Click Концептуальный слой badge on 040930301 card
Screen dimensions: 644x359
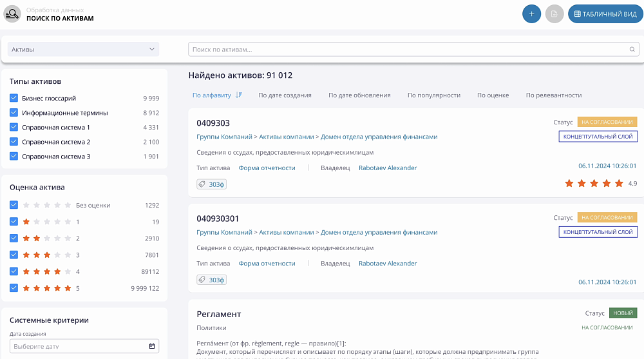point(598,232)
